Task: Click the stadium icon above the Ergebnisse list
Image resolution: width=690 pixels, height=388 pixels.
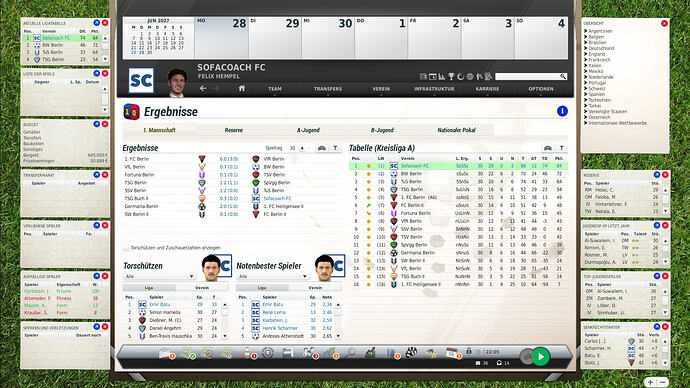Action: (x=322, y=148)
